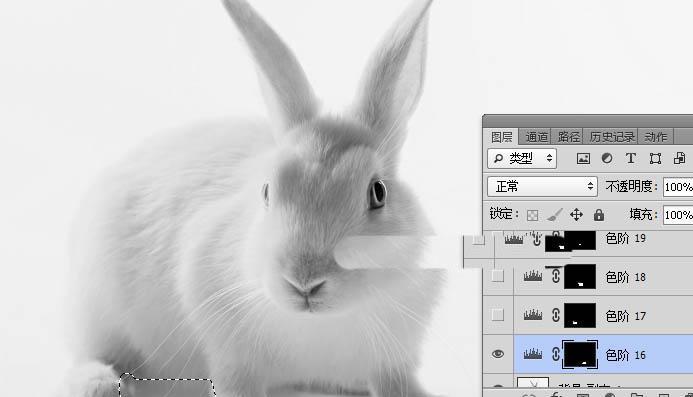Show the 色阶 17 layer visibility box
This screenshot has height=397, width=693.
pos(498,315)
